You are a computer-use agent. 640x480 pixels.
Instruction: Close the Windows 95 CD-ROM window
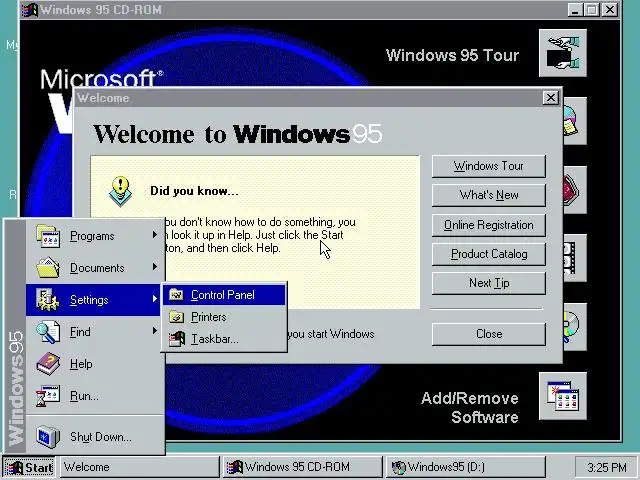click(x=610, y=9)
